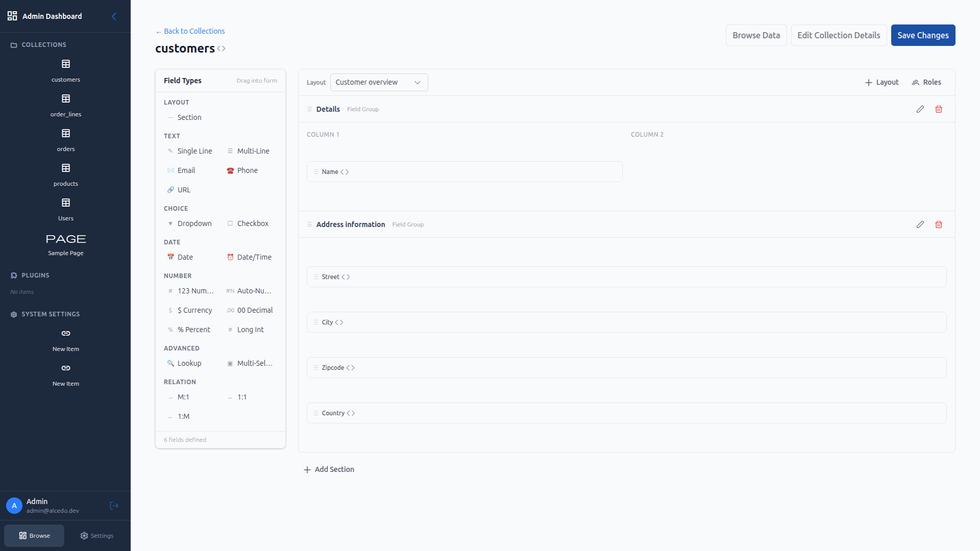Edit the Address information group pencil icon
Viewport: 980px width, 551px height.
920,224
